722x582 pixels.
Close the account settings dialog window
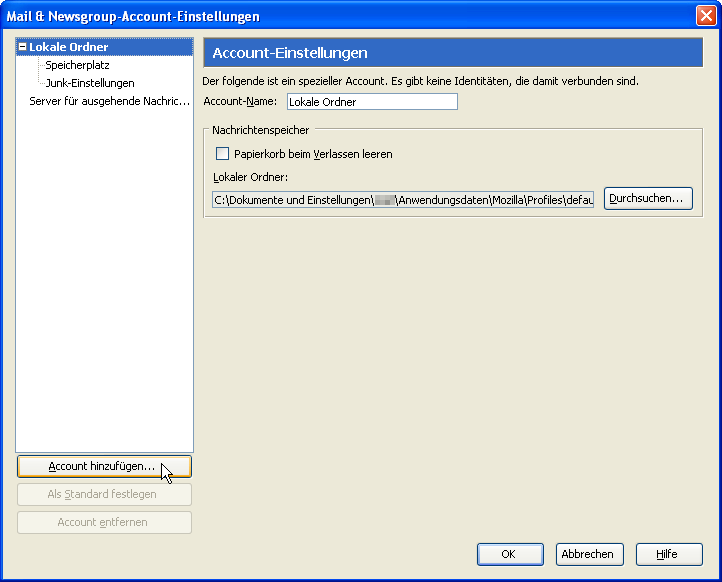coord(705,16)
